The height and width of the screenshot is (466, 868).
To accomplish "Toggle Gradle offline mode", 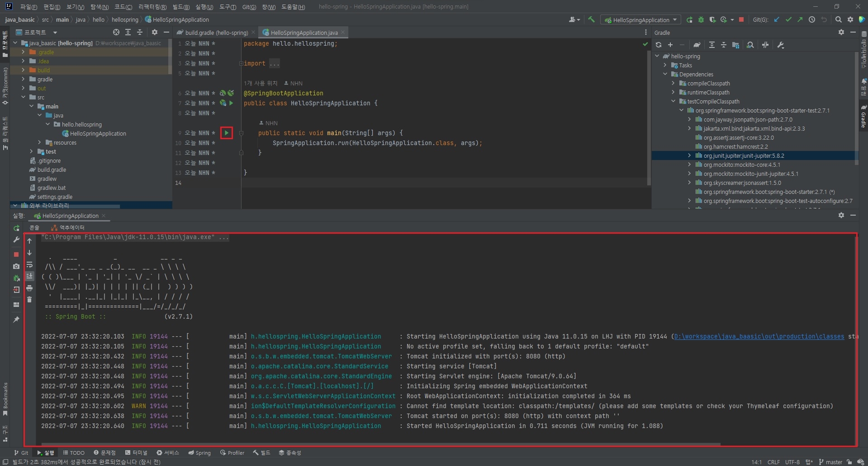I will point(765,45).
